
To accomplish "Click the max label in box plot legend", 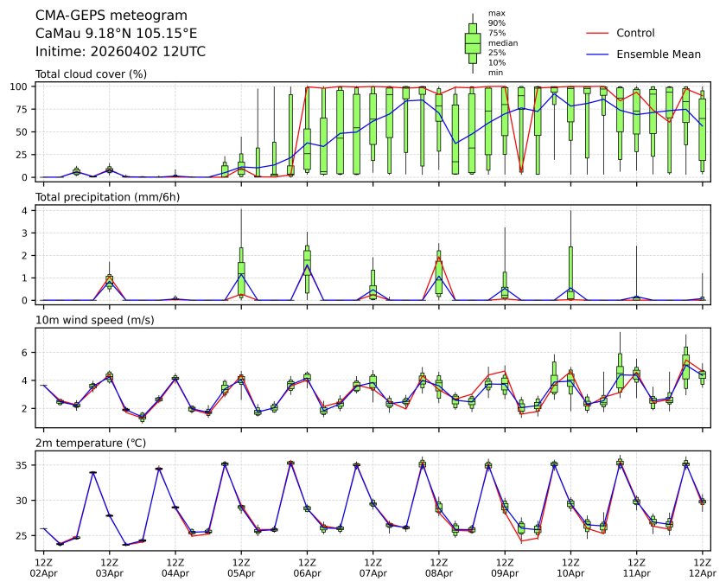I will click(x=496, y=13).
